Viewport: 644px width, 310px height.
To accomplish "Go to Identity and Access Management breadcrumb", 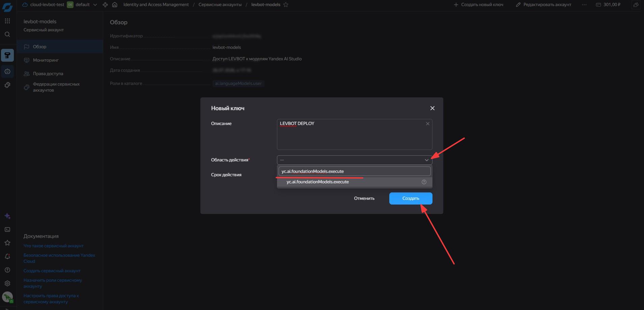I will coord(156,5).
